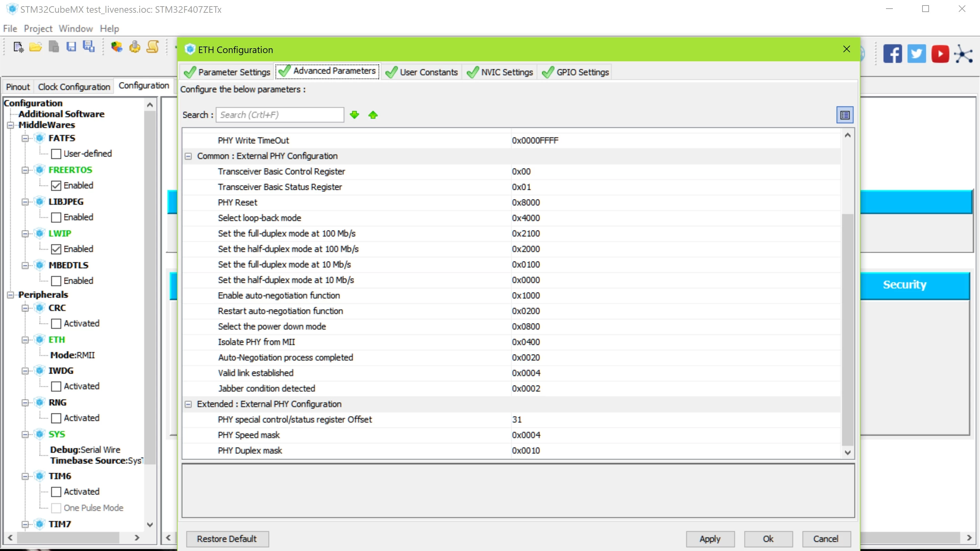The width and height of the screenshot is (980, 551).
Task: Collapse the LWIP tree node
Action: [25, 234]
